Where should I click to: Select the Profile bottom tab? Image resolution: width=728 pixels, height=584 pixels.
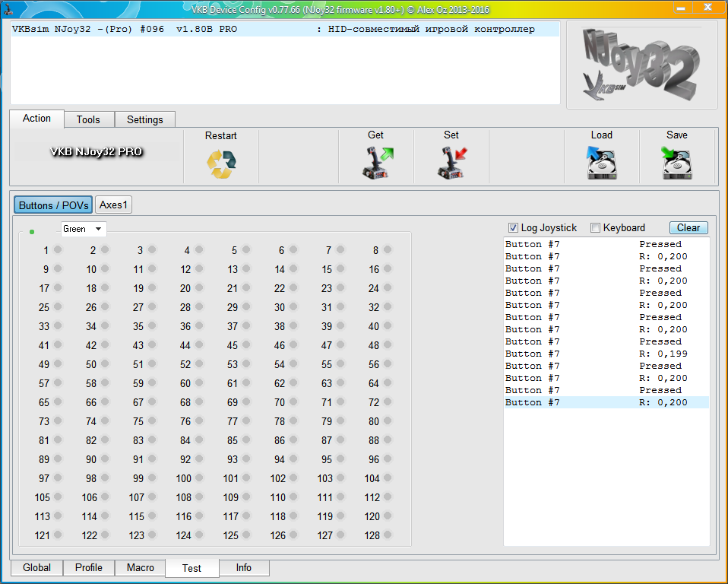point(89,568)
